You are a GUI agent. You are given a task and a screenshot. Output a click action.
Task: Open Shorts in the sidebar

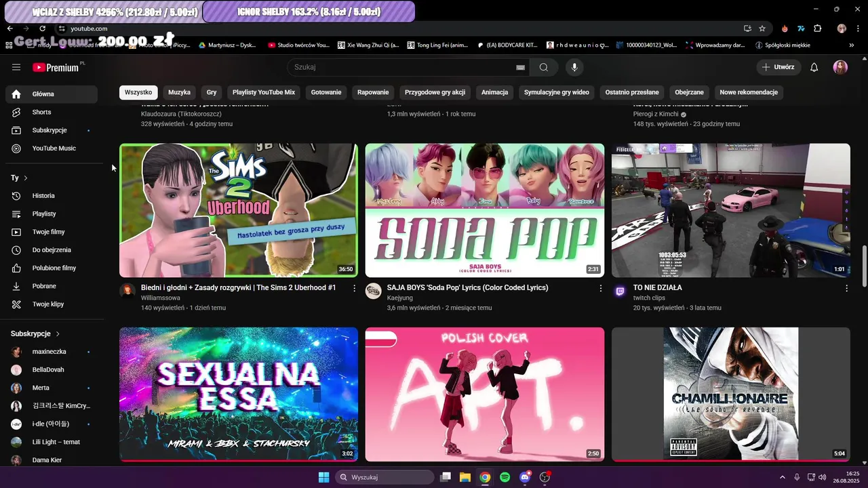(52, 112)
